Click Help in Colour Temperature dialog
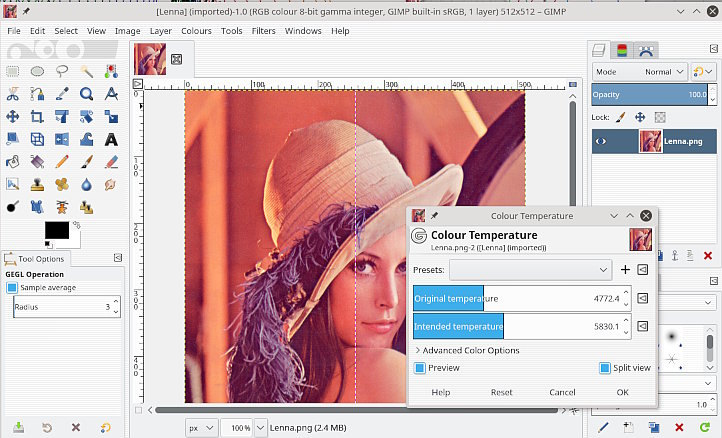 pos(441,392)
